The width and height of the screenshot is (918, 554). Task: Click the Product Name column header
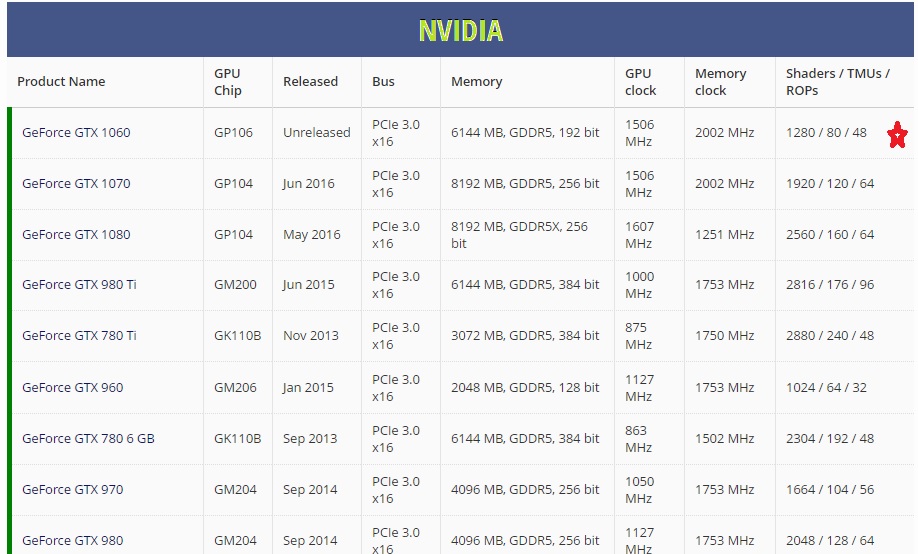[61, 81]
